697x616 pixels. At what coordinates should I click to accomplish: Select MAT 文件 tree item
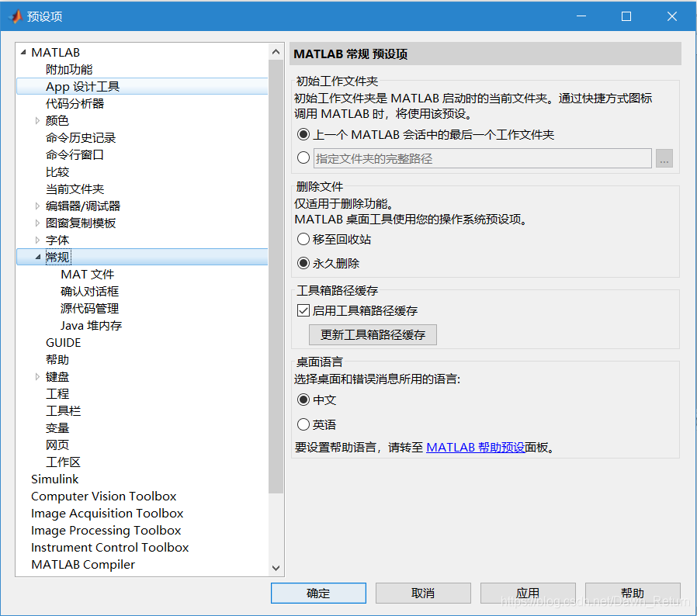tap(88, 274)
